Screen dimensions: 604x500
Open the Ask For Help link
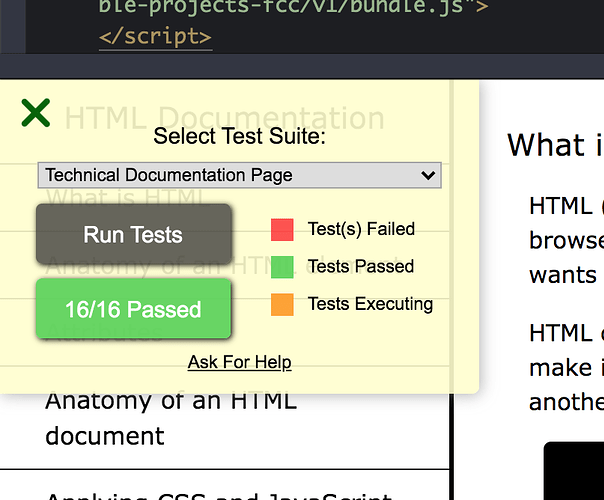pos(239,361)
